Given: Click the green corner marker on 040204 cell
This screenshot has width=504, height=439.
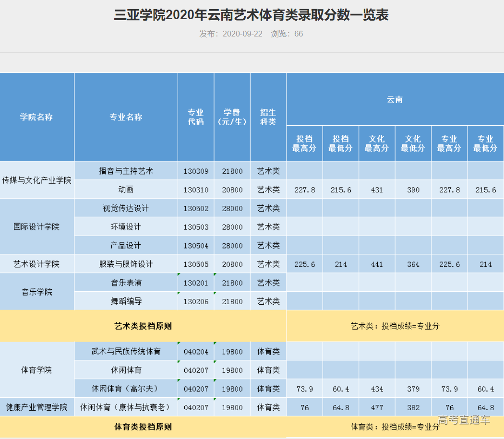Looking at the screenshot, I should tap(180, 344).
